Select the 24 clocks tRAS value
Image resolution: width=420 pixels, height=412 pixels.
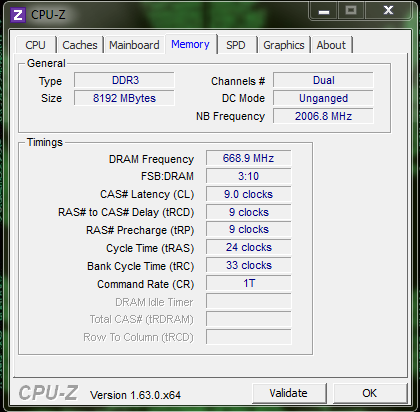[249, 248]
